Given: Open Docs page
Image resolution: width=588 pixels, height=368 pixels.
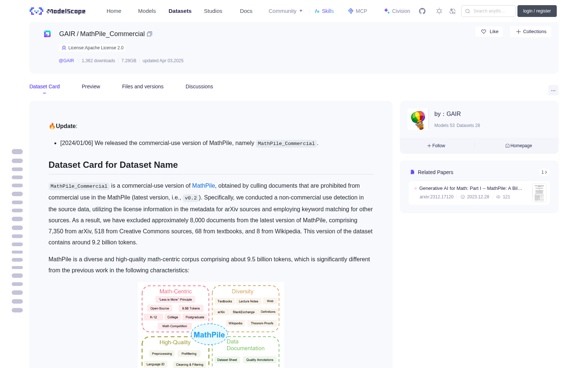Looking at the screenshot, I should (x=246, y=11).
